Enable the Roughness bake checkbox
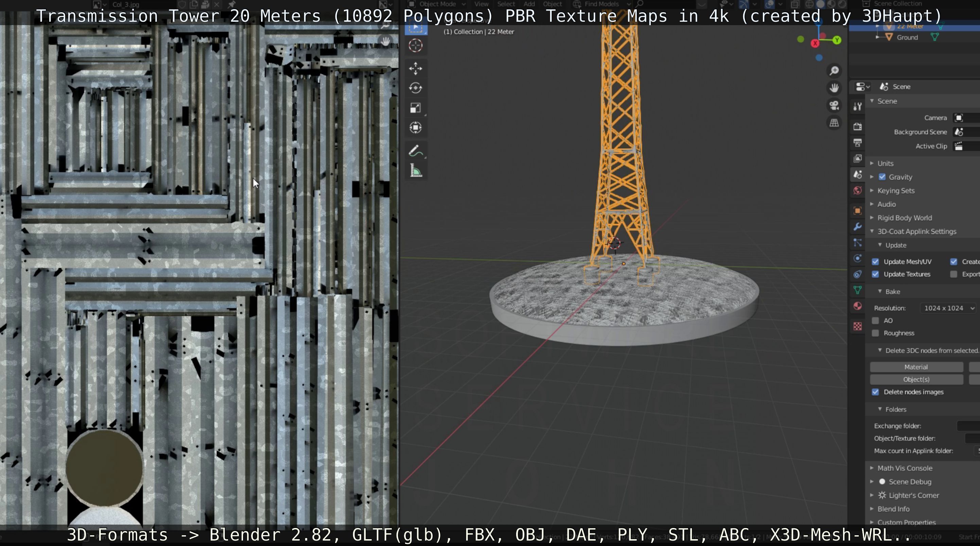980x546 pixels. point(875,333)
